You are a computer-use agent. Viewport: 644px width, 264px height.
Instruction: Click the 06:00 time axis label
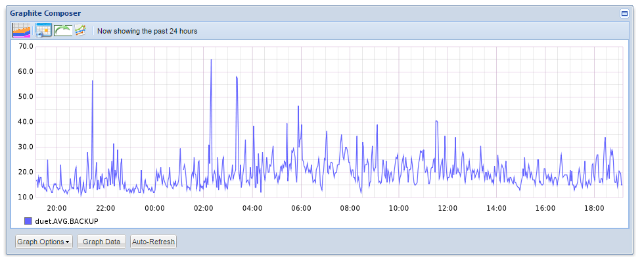[301, 208]
